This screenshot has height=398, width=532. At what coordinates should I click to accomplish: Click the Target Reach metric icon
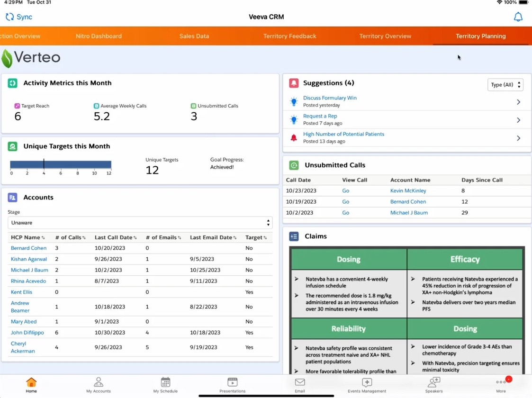point(17,106)
